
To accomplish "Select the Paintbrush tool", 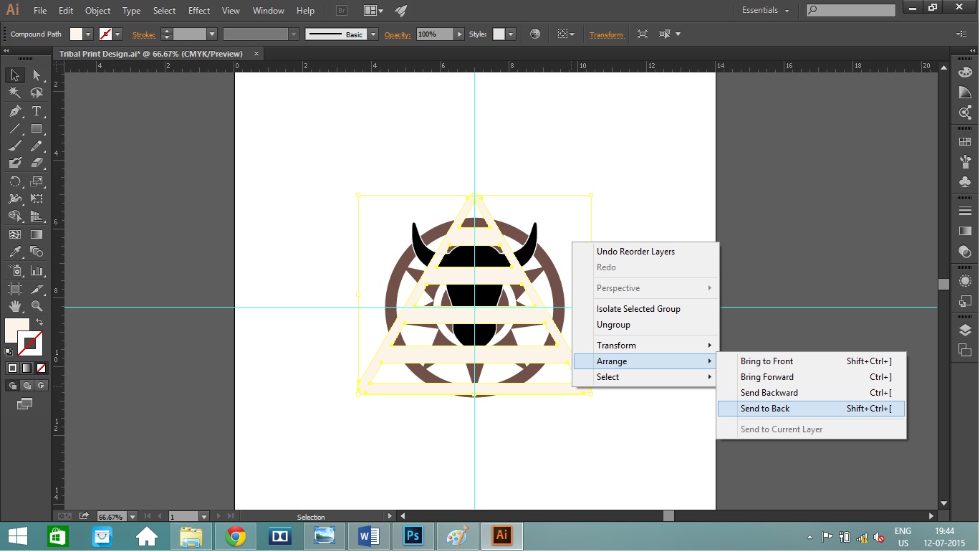I will pos(15,146).
